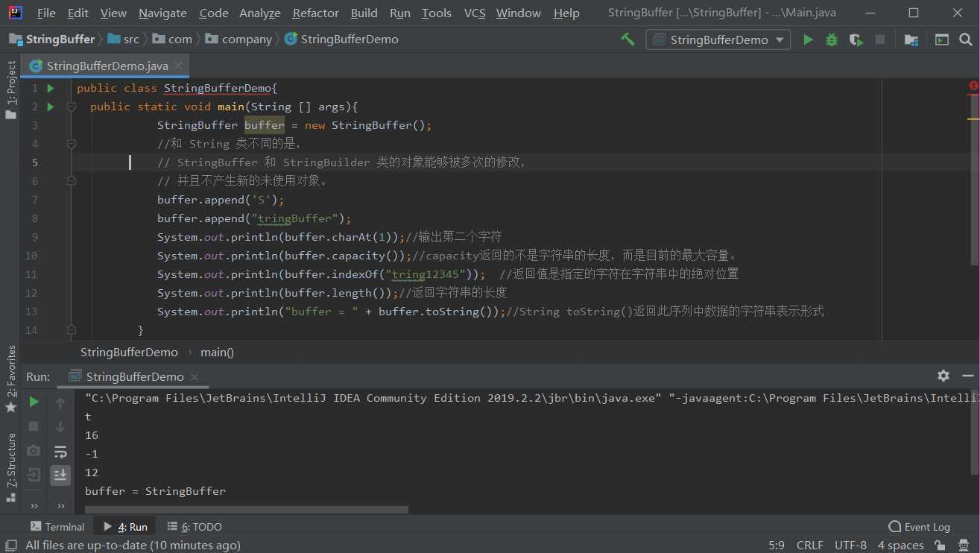
Task: Click the main() breadcrumb below the editor
Action: [x=217, y=352]
